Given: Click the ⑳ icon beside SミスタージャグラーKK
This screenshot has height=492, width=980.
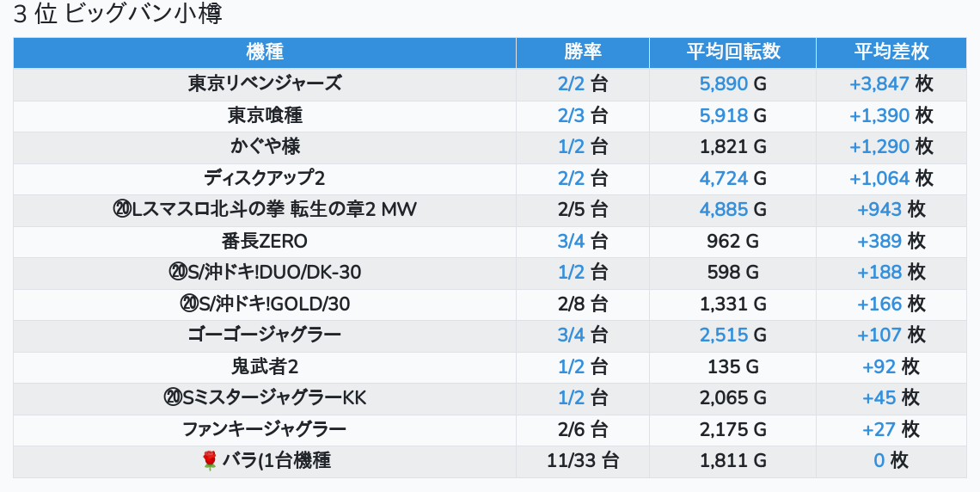Looking at the screenshot, I should pos(172,398).
